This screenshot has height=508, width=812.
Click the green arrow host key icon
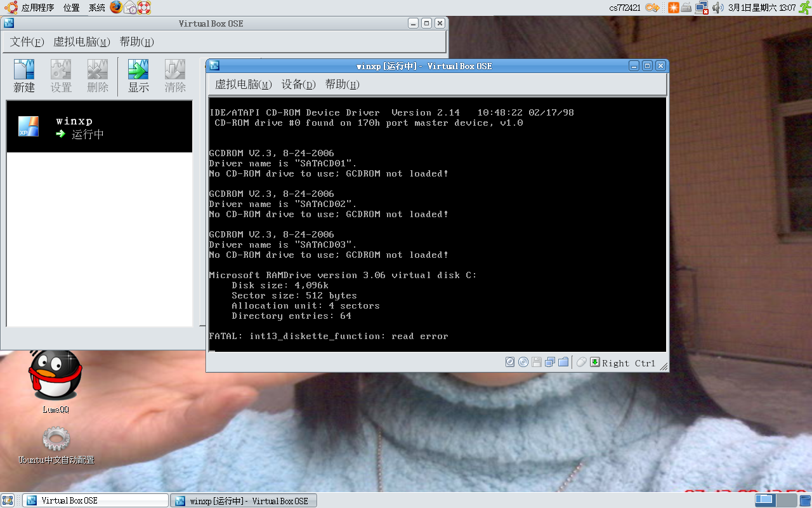pos(595,362)
